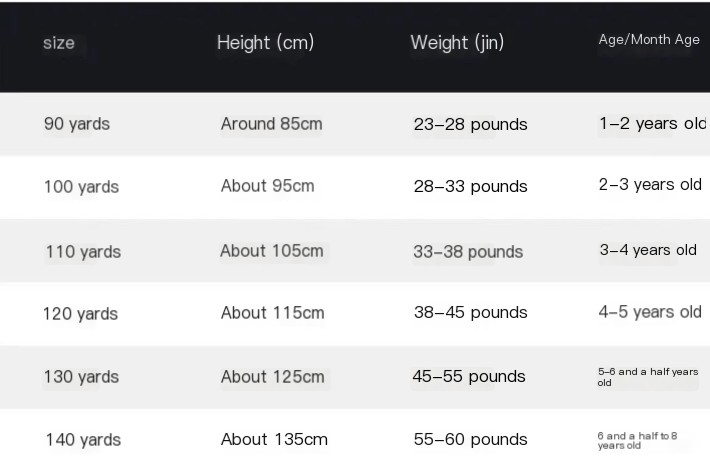This screenshot has width=710, height=466.
Task: Click the 'size' column header
Action: click(59, 43)
